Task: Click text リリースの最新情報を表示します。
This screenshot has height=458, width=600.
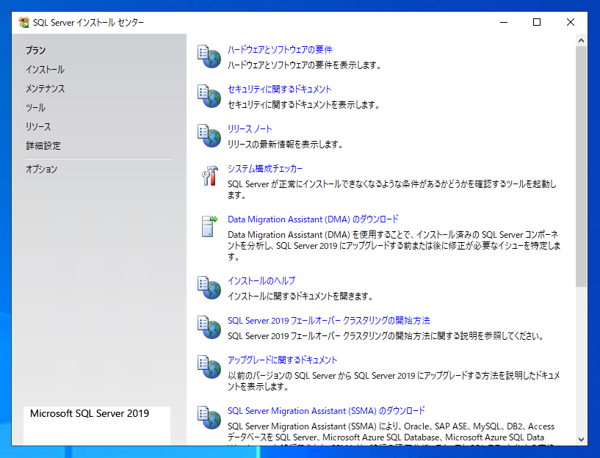Action: [285, 145]
